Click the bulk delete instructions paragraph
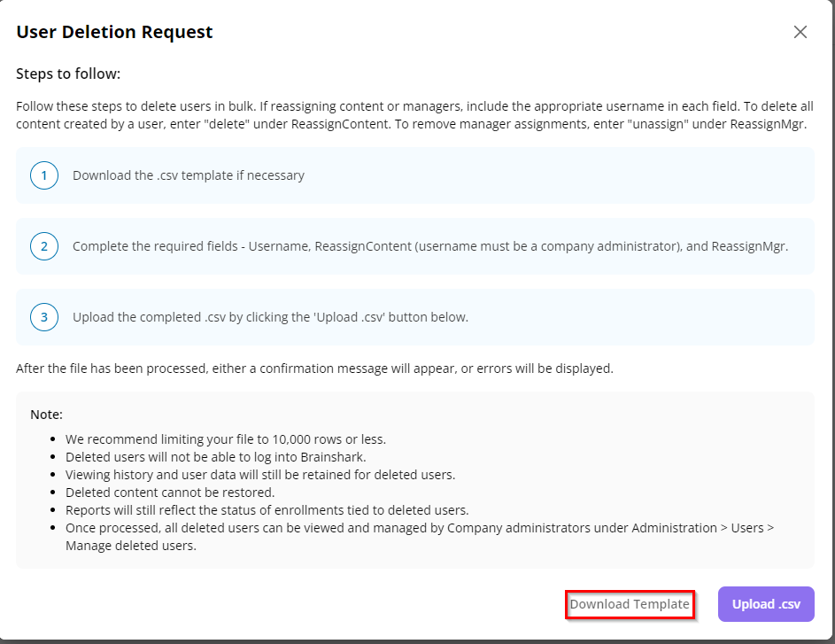 click(414, 115)
